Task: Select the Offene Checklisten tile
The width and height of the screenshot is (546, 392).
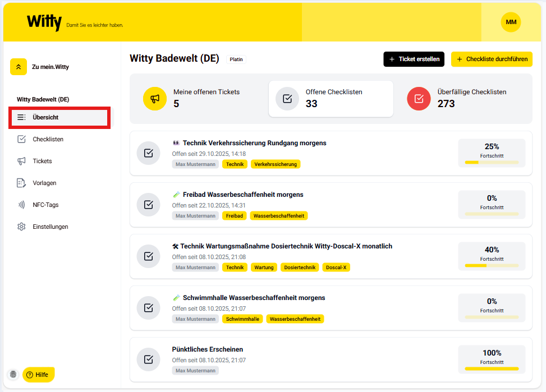Action: [331, 99]
